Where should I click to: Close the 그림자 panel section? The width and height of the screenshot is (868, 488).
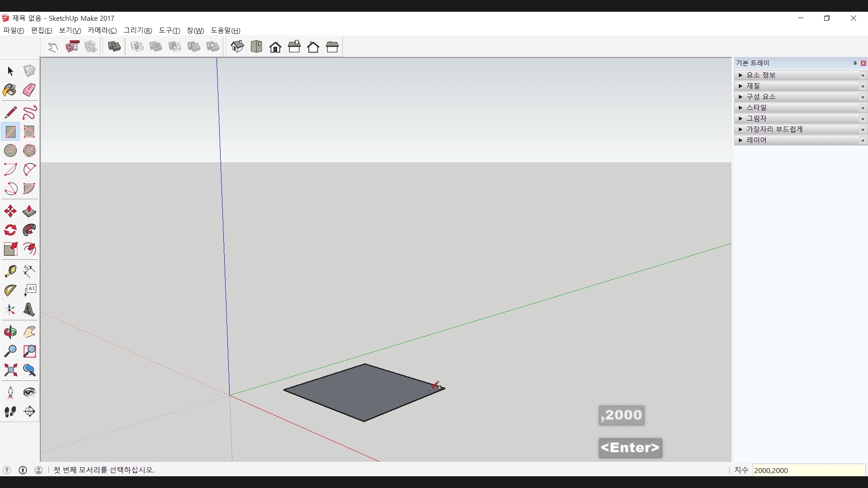click(863, 118)
